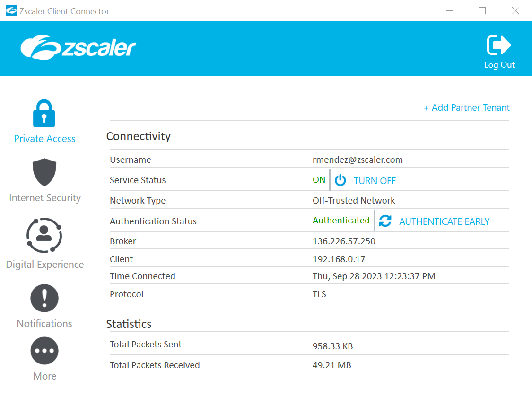
Task: Turn off the Zscaler service
Action: click(x=375, y=180)
